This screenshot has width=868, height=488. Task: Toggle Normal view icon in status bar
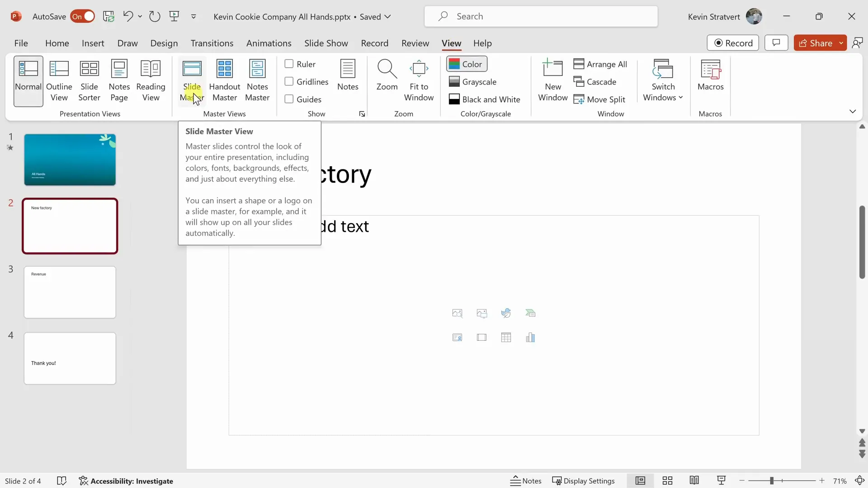640,481
